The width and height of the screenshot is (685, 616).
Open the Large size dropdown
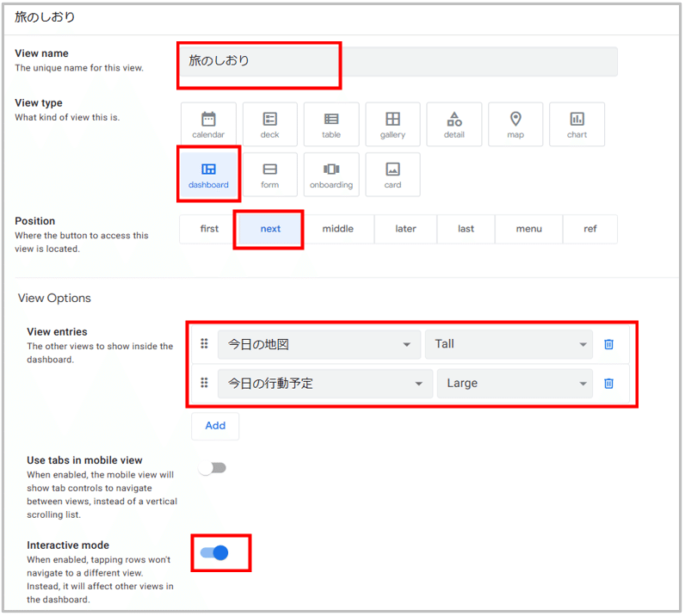coord(515,384)
